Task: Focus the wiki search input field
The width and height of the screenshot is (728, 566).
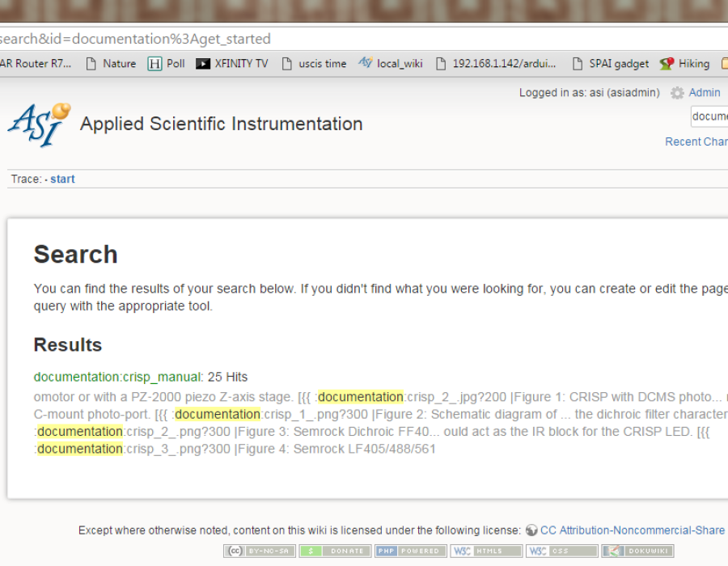Action: 709,116
